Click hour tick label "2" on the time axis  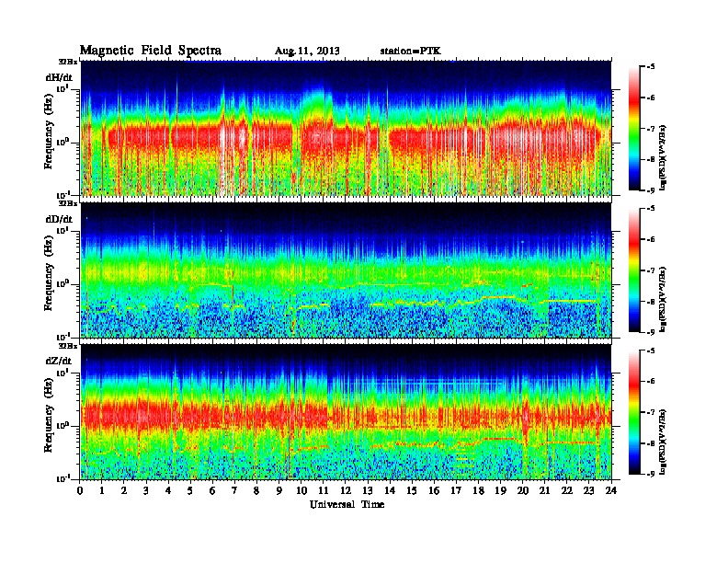(124, 491)
